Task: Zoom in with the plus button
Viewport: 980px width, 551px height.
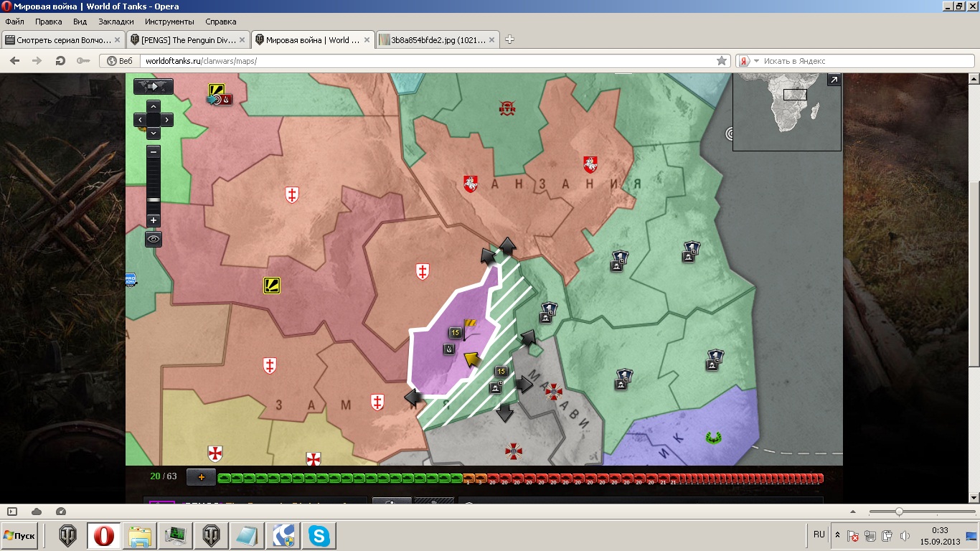Action: tap(154, 220)
